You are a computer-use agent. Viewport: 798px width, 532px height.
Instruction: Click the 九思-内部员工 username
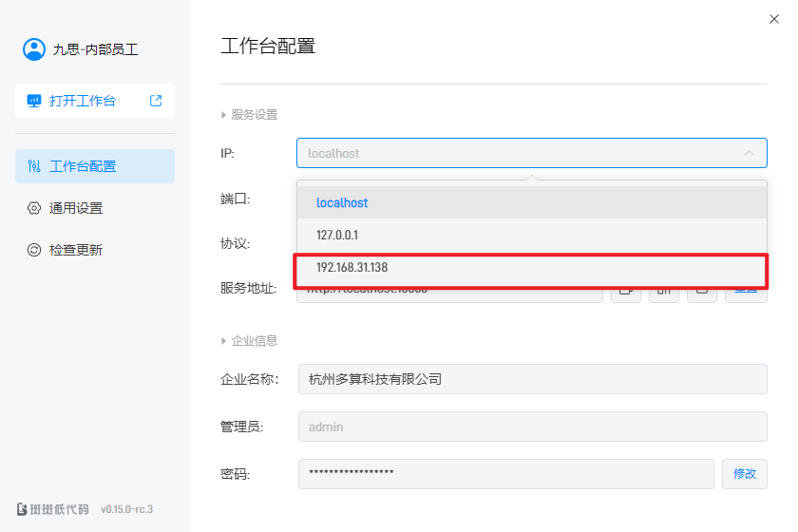click(x=89, y=49)
